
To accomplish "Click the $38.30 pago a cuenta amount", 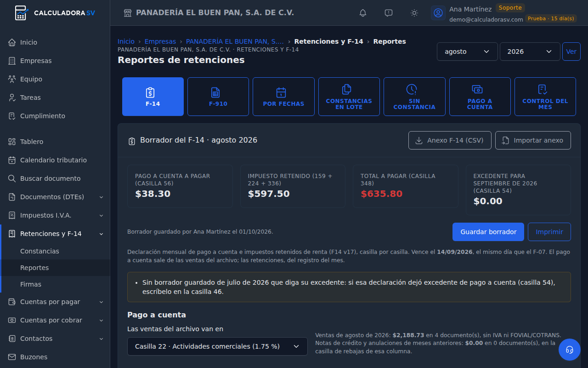I will pos(153,194).
